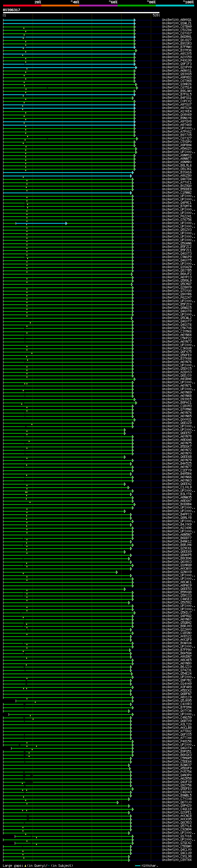Click green alignment bar of UniRef100_C8VT64

click(x=66, y=860)
